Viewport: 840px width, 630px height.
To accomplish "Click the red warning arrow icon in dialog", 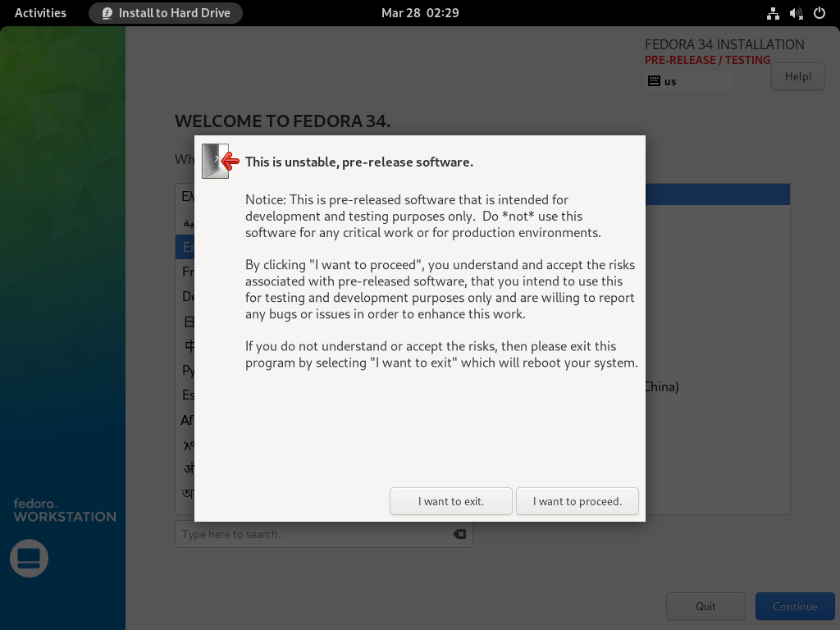I will 228,162.
